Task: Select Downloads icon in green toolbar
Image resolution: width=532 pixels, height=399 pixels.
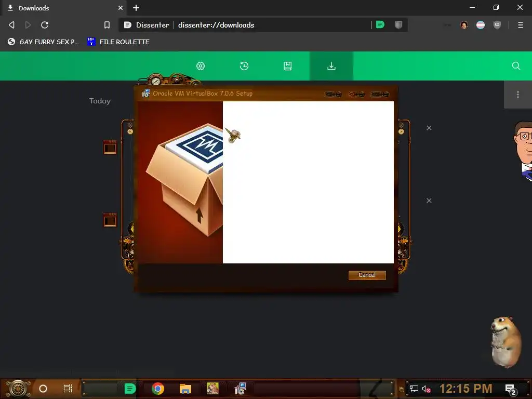Action: pos(331,66)
